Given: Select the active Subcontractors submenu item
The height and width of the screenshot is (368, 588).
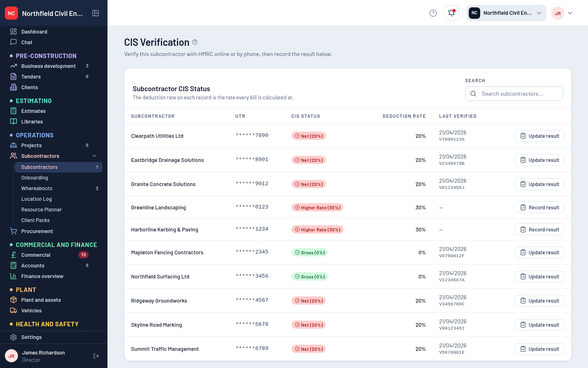Looking at the screenshot, I should [x=58, y=167].
